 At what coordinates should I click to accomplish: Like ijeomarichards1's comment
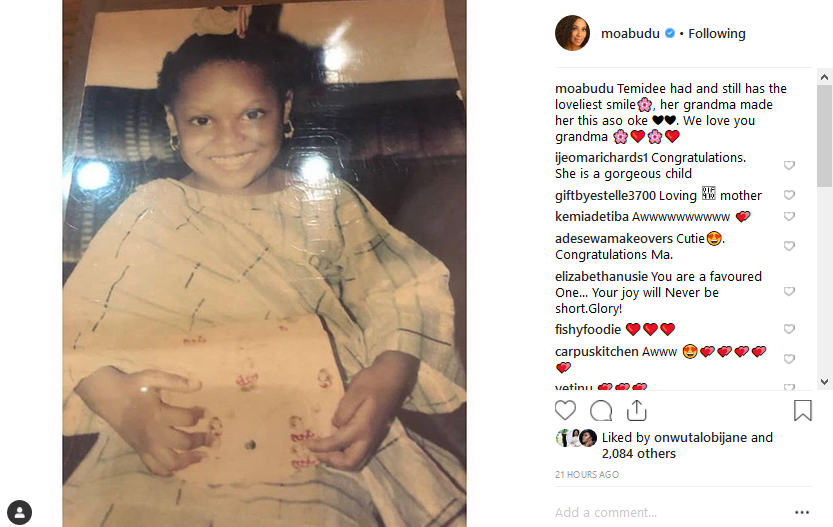tap(789, 165)
